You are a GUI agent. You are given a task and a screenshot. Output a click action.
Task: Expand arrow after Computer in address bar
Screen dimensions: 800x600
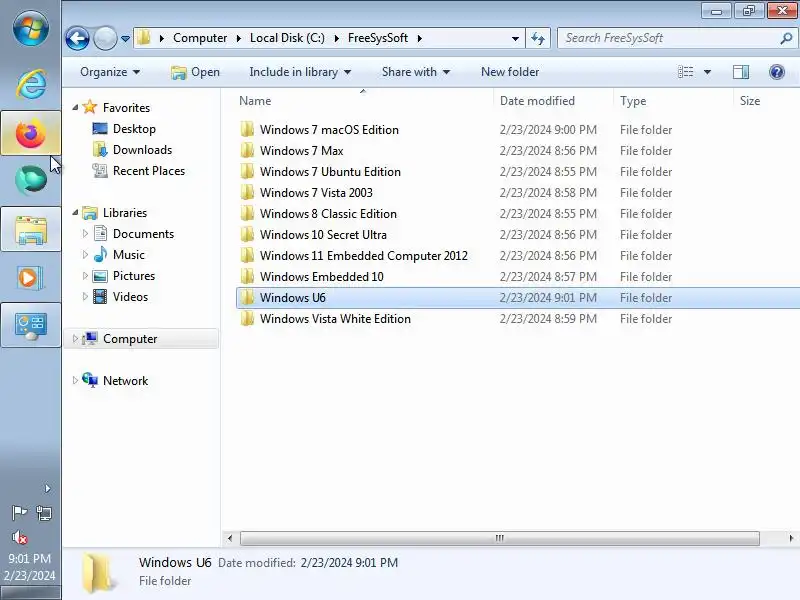239,38
